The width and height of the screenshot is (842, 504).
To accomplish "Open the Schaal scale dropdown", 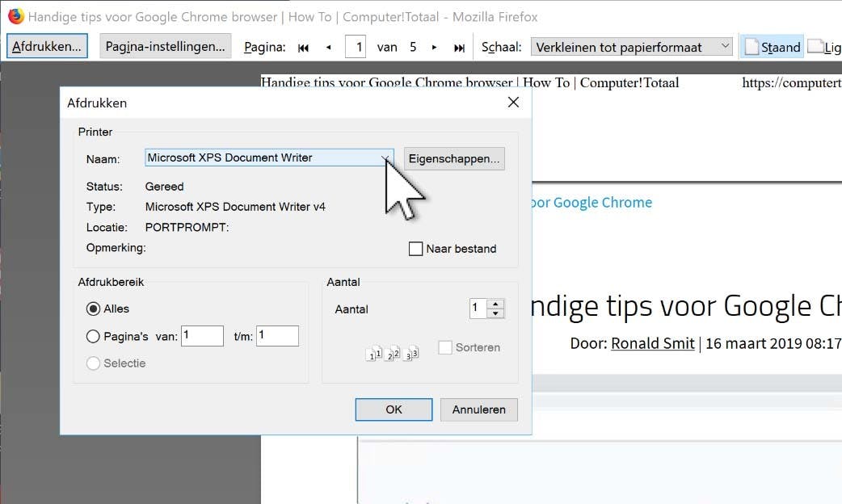I will coord(632,47).
